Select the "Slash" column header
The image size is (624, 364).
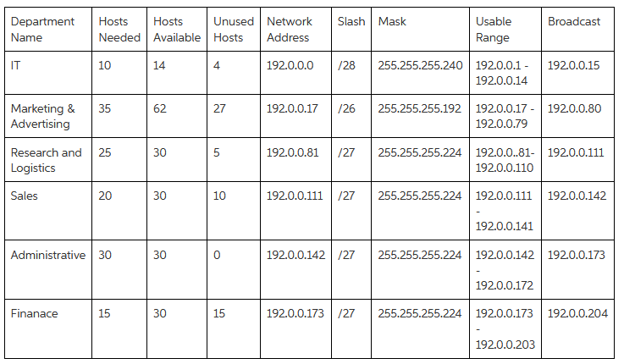click(x=351, y=22)
